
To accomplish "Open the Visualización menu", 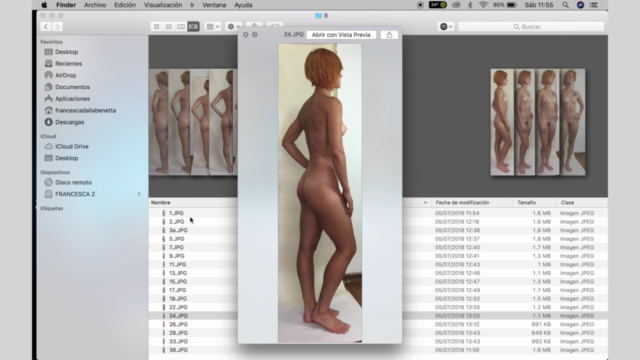I will pos(163,5).
